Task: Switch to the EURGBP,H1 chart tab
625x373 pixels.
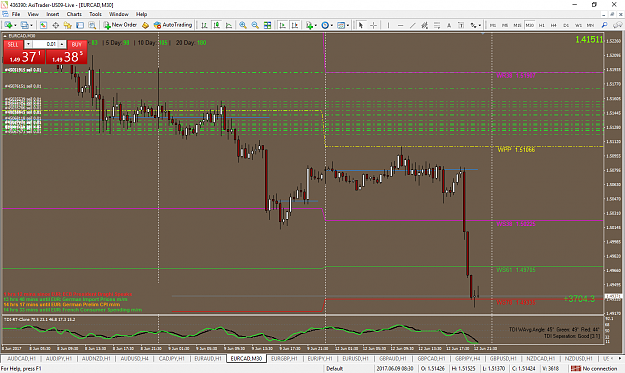Action: coord(284,359)
